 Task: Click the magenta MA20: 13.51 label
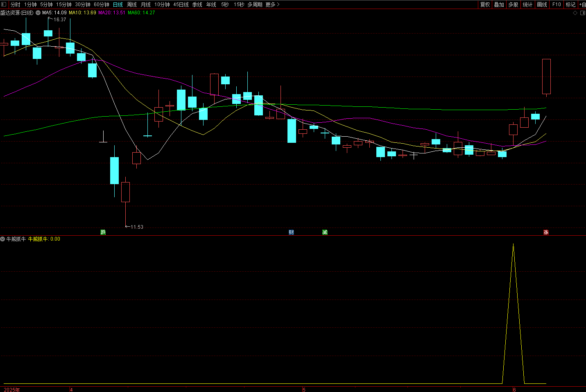[x=112, y=13]
